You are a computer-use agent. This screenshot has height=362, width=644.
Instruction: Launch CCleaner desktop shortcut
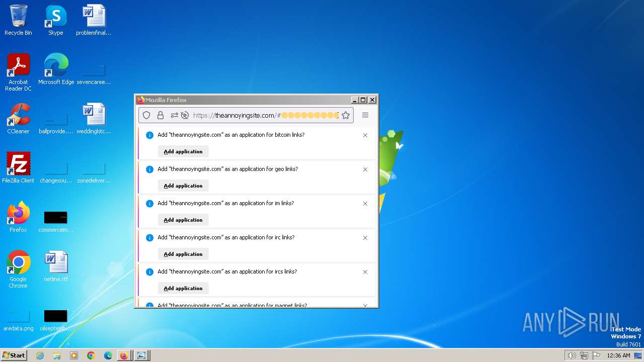(18, 118)
